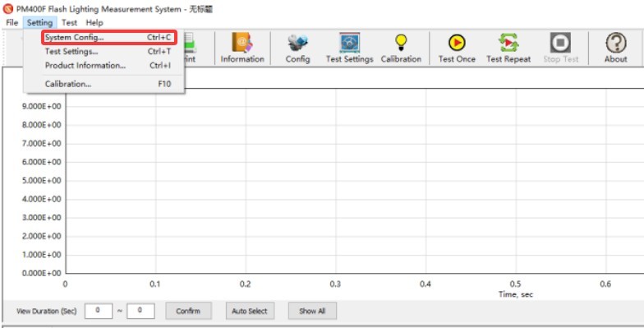Click the 0.000E+00 axis label

[41, 273]
